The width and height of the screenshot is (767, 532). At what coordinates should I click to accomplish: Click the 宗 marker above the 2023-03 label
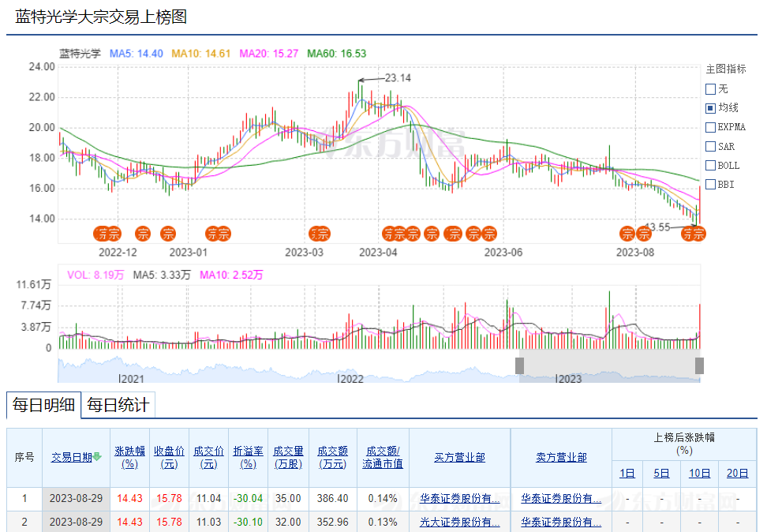point(320,234)
